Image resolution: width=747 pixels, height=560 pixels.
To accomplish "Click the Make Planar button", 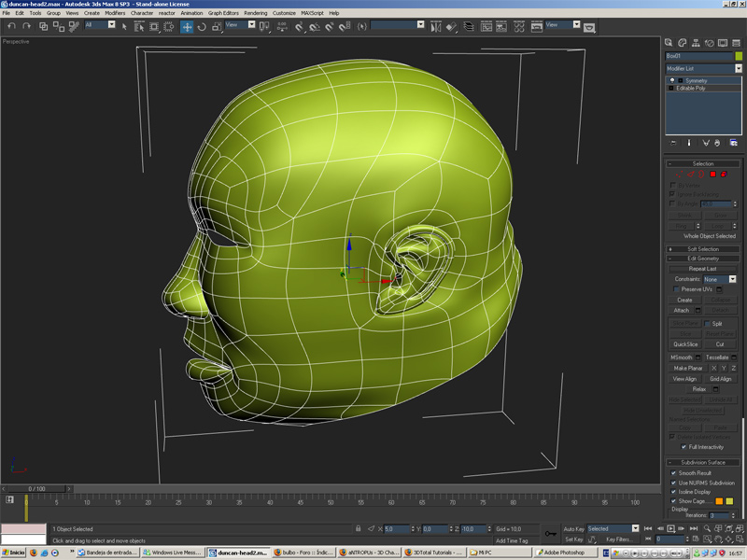I will click(x=688, y=368).
